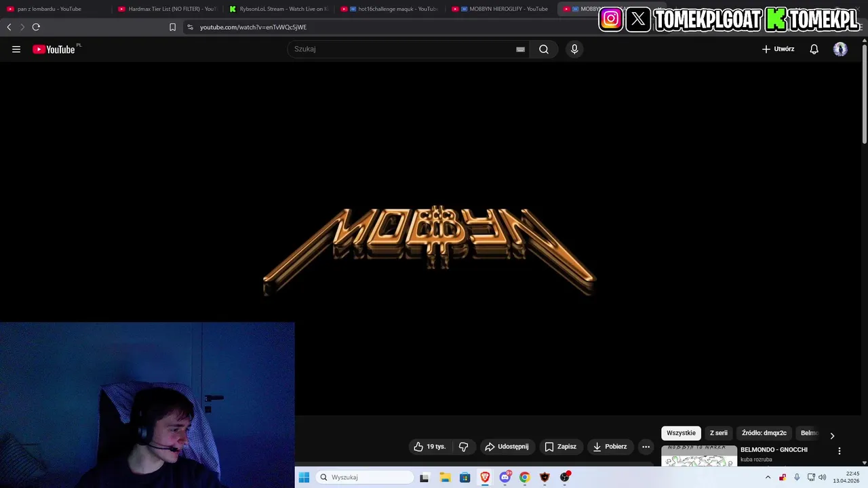This screenshot has height=488, width=868.
Task: Select the youtube.com address bar URL
Action: pyautogui.click(x=253, y=27)
